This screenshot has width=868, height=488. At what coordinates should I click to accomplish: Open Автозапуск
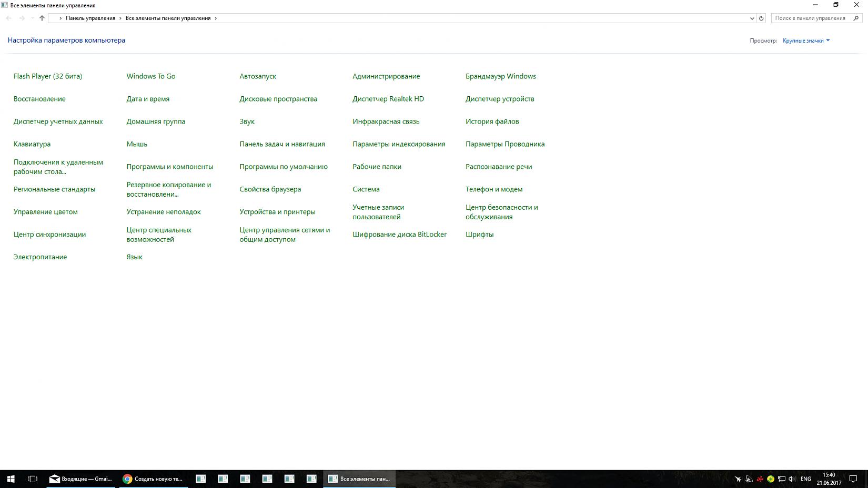258,76
